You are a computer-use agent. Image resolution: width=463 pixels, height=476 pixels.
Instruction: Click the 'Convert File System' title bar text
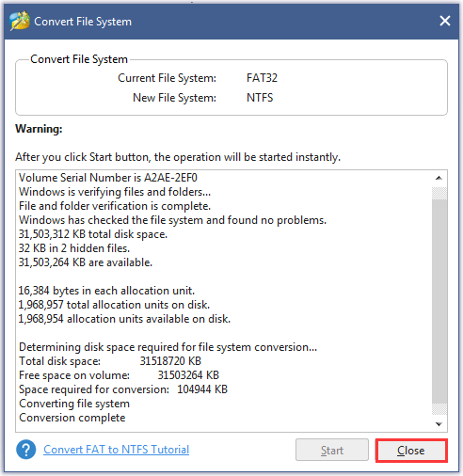point(83,22)
